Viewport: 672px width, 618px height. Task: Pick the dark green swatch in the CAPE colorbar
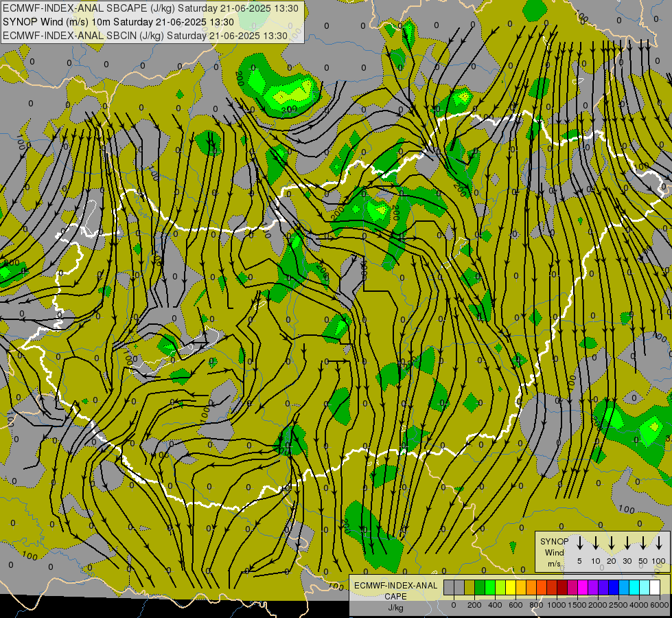click(x=480, y=588)
